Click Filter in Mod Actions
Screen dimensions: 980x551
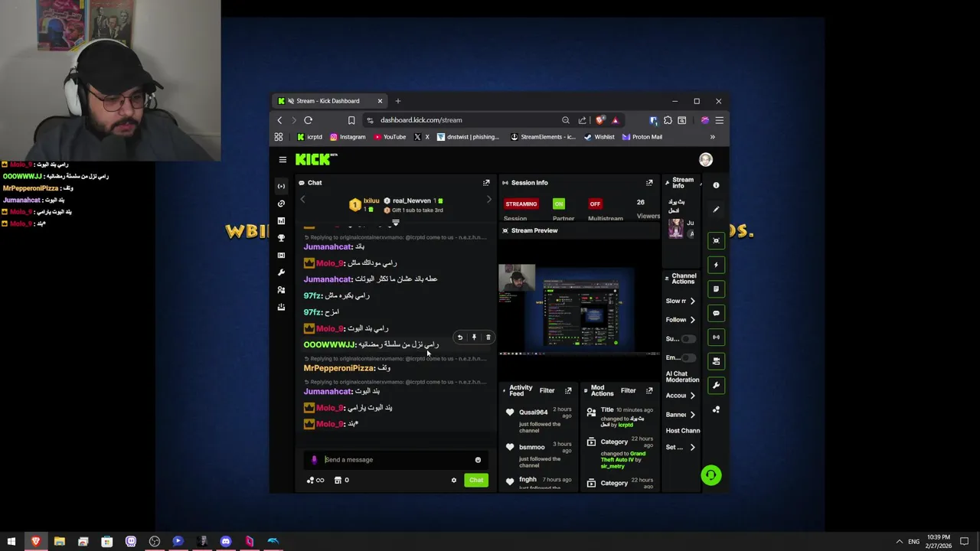(x=628, y=390)
